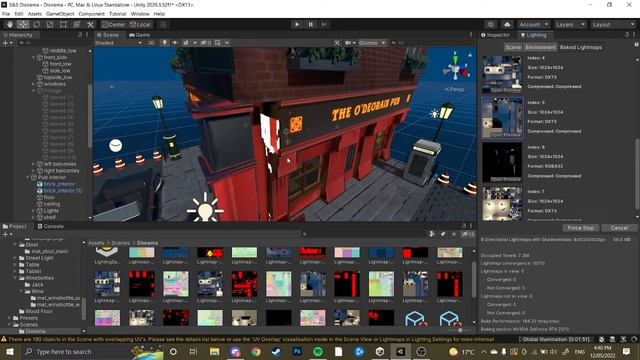Select lightmap preview Index 6 thumbnail
Screen dimensions: 640x360
coord(502,162)
